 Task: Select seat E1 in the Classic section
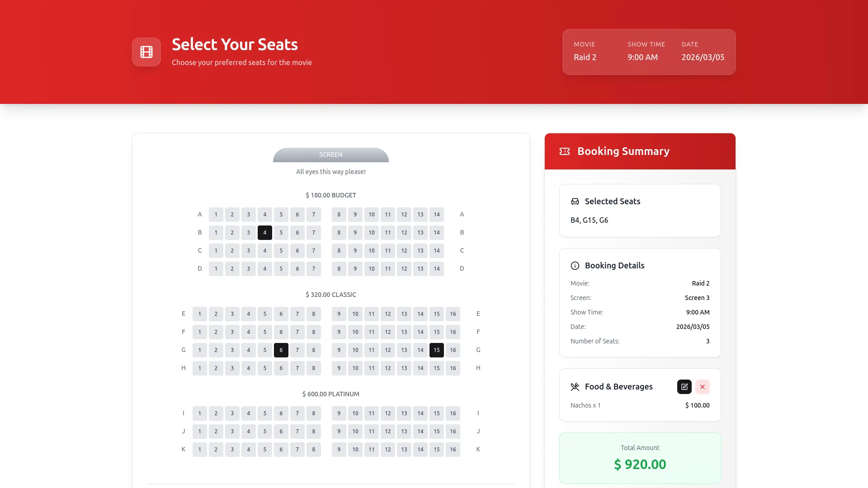pos(200,314)
